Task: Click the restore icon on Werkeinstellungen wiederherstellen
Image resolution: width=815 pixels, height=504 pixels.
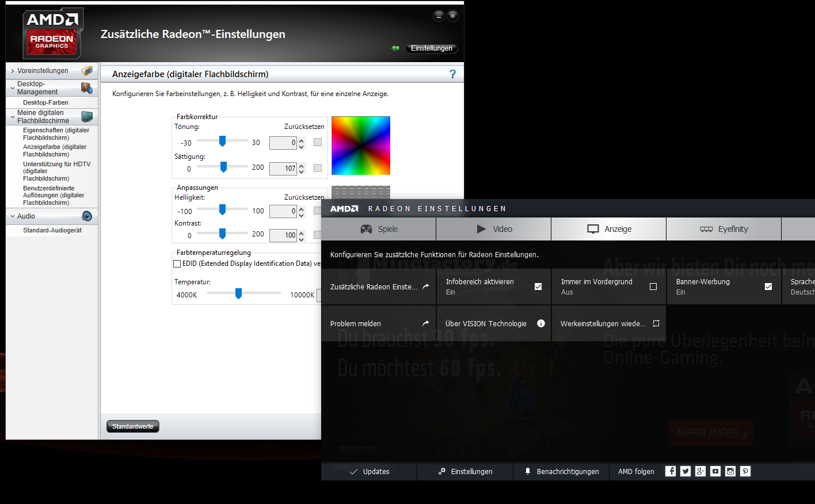Action: [x=656, y=323]
